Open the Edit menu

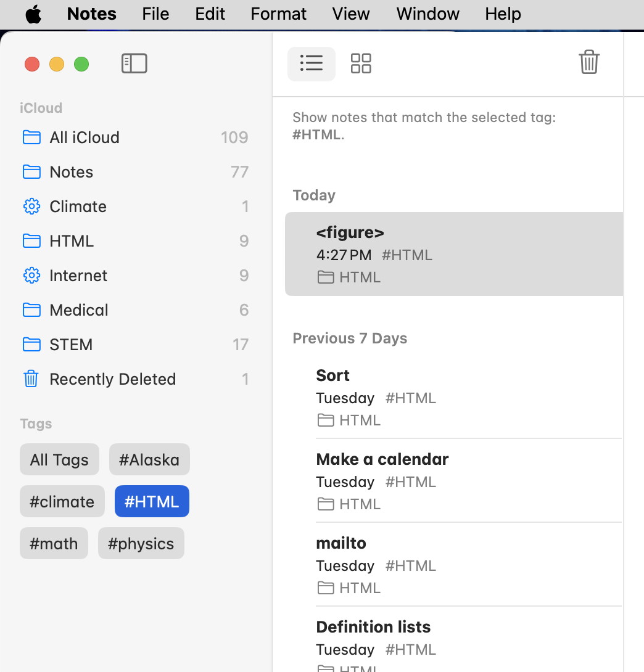[x=210, y=14]
